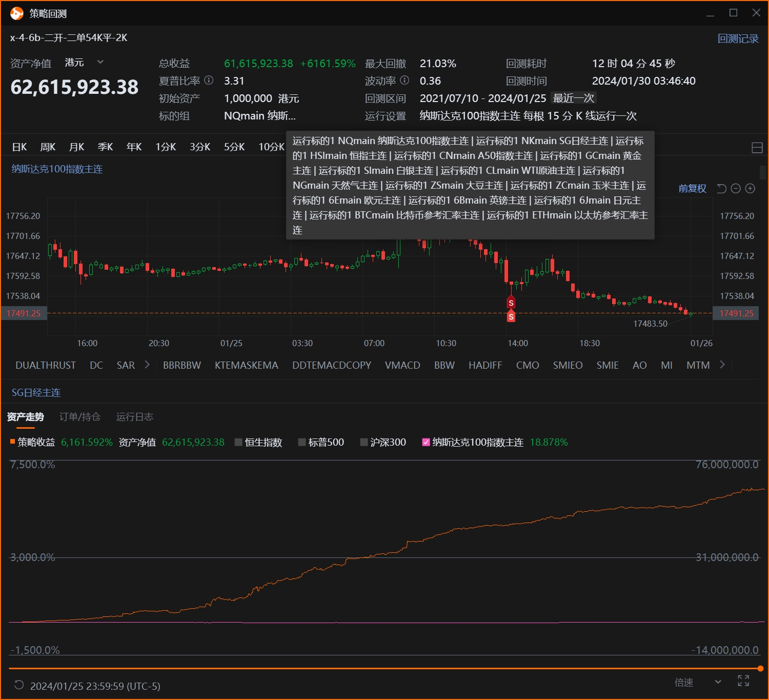Click 最近一次 range button

click(574, 98)
